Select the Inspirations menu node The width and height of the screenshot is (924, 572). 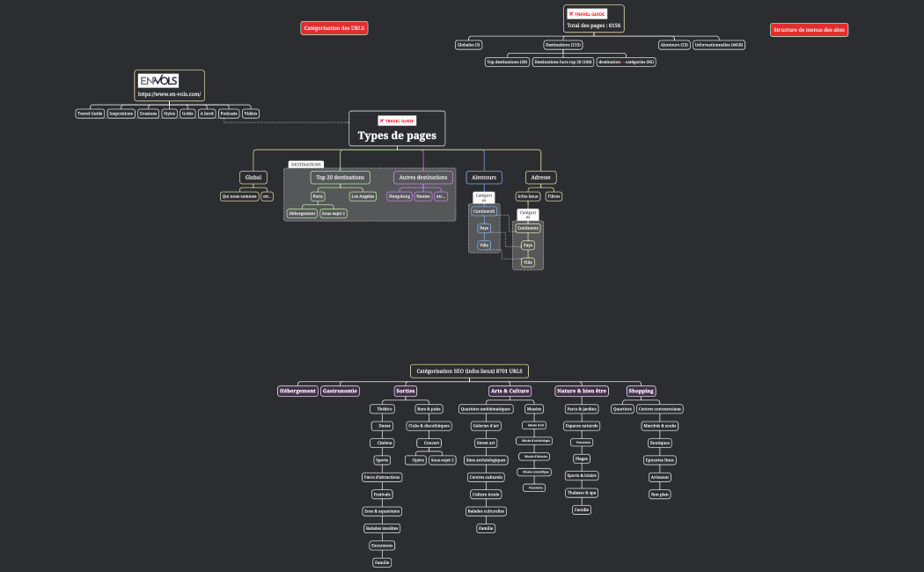pos(121,114)
